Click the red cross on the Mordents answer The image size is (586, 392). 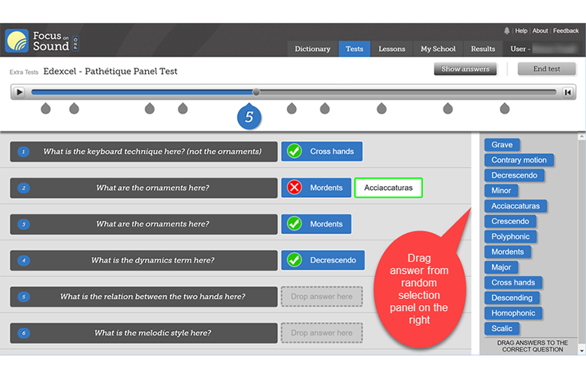coord(294,188)
